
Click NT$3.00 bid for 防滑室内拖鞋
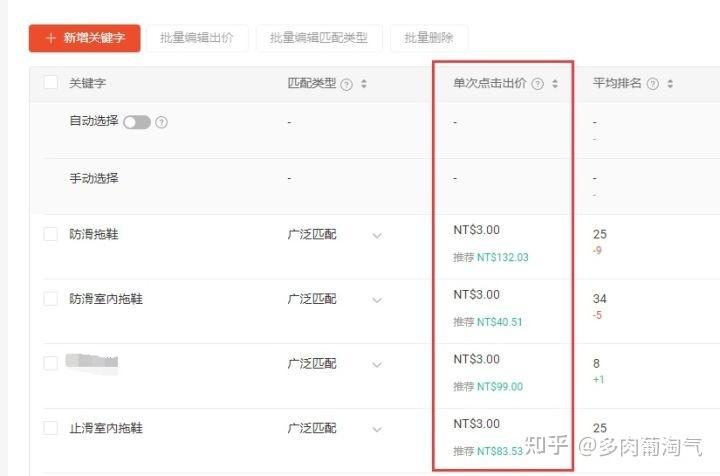[477, 295]
